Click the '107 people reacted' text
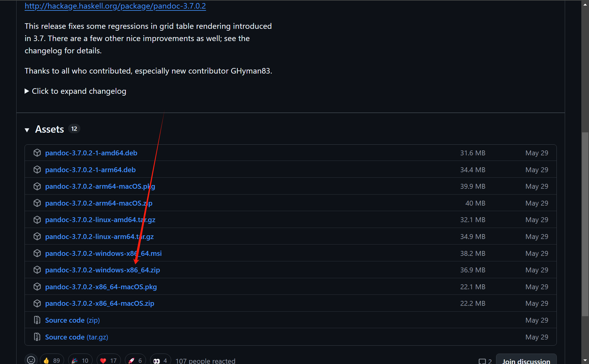This screenshot has width=589, height=364. 205,361
